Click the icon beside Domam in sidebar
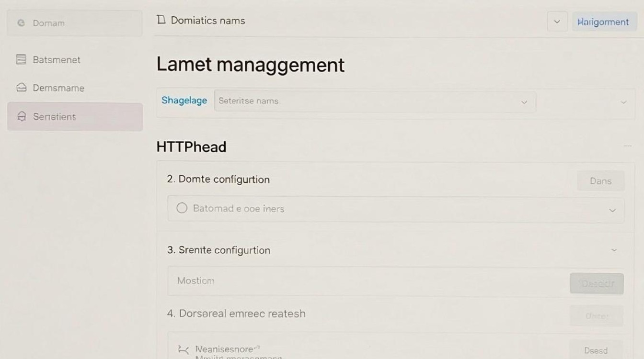 click(21, 23)
